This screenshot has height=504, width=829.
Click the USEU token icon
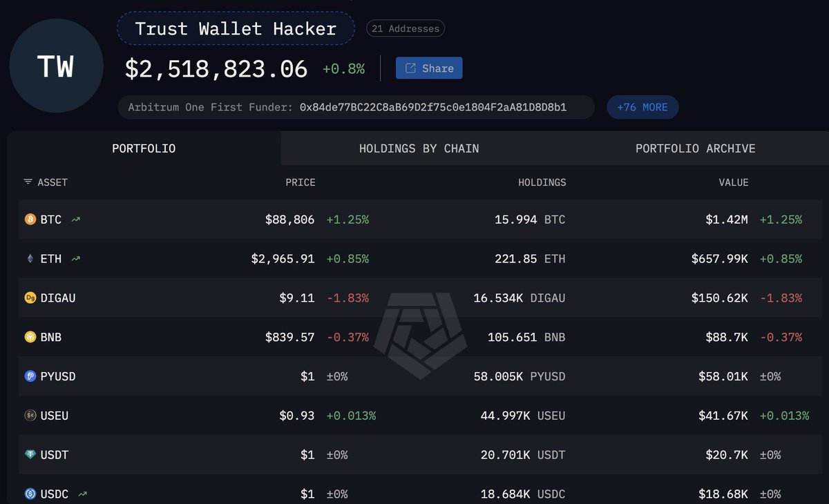click(30, 416)
